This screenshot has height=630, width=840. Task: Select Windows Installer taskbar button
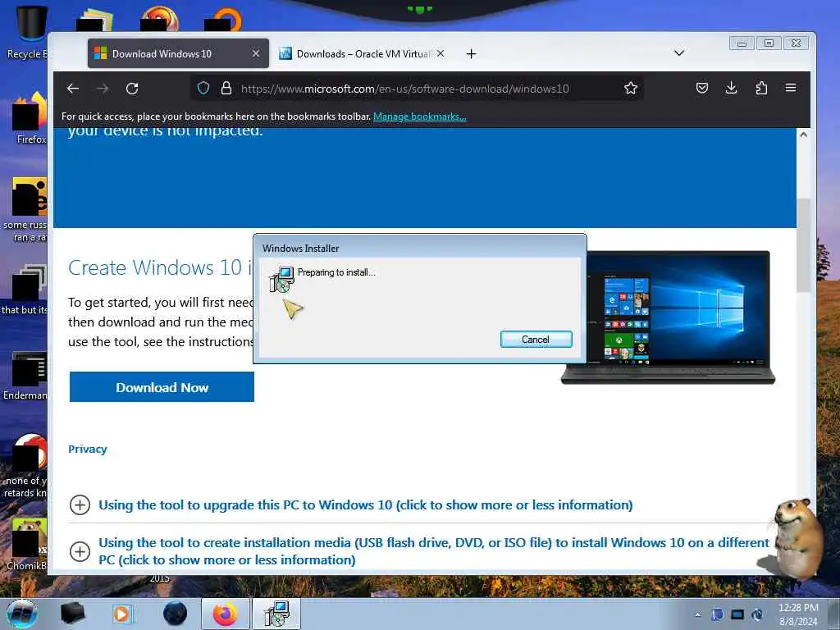[276, 614]
